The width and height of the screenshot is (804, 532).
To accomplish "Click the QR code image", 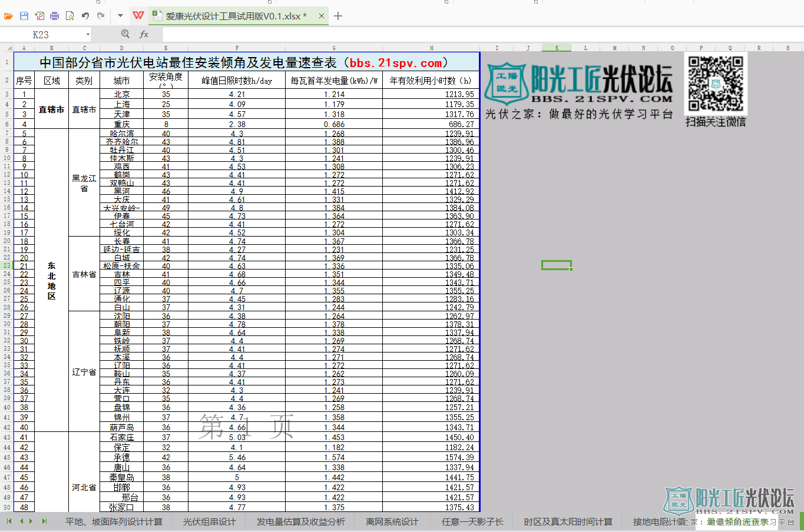I will pyautogui.click(x=716, y=84).
